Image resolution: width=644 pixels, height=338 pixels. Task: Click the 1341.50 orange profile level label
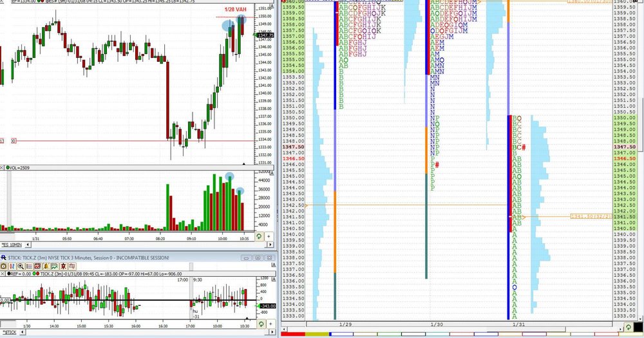tap(591, 216)
